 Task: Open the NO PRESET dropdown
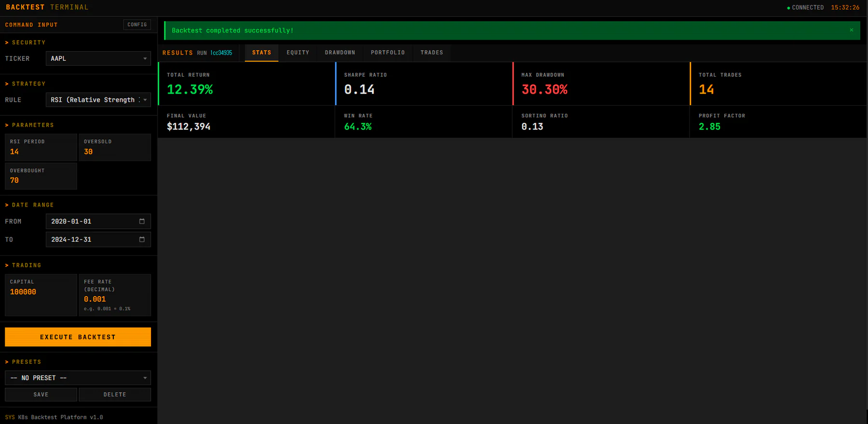click(78, 378)
